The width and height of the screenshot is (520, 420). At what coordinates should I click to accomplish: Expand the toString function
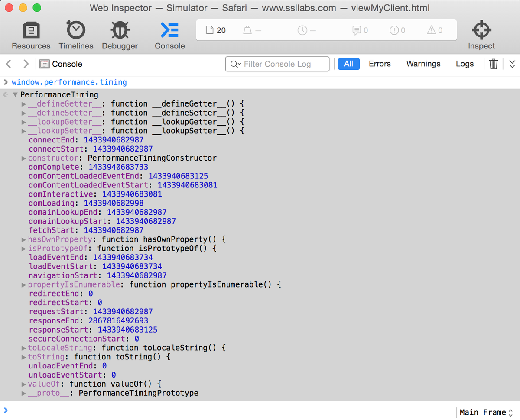[x=24, y=357]
